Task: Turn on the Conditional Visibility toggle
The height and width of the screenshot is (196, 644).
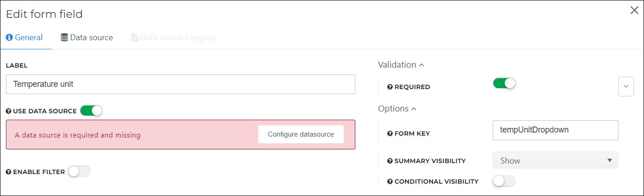Action: 504,181
